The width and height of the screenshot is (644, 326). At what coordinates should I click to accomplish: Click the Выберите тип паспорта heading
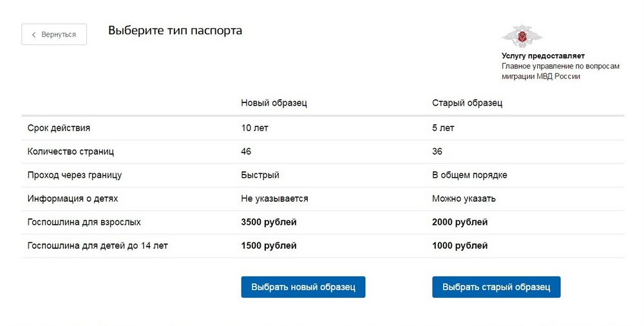[175, 31]
